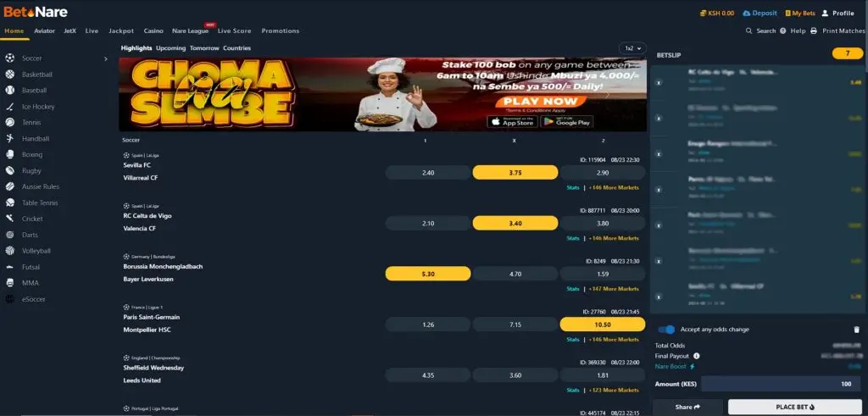Open the 1x2 market dropdown
Screen dimensions: 868x416
(632, 48)
